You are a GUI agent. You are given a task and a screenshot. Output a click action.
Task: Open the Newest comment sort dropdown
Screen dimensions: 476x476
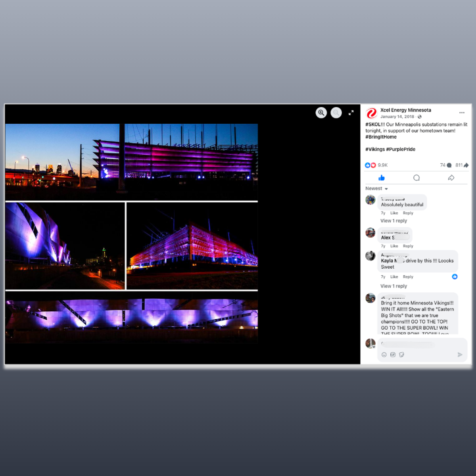click(x=377, y=188)
